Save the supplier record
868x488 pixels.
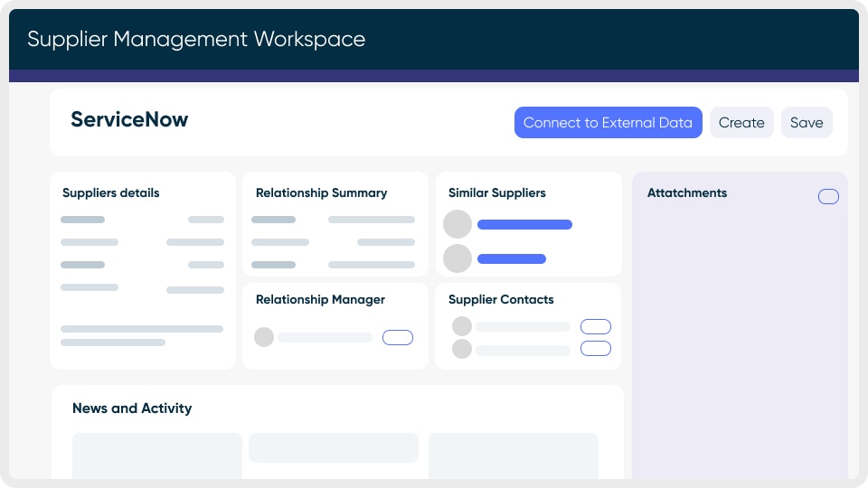[807, 123]
